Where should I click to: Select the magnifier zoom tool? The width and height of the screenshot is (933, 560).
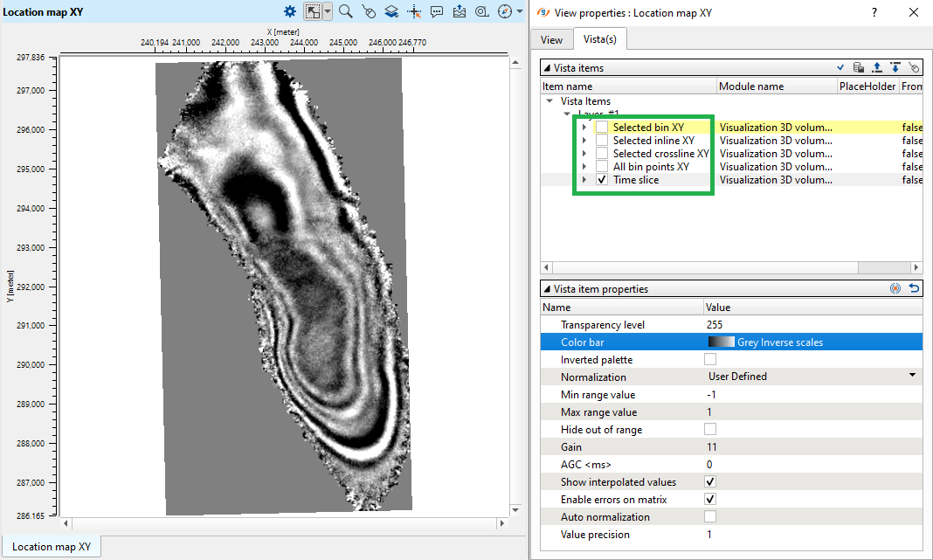click(x=346, y=11)
